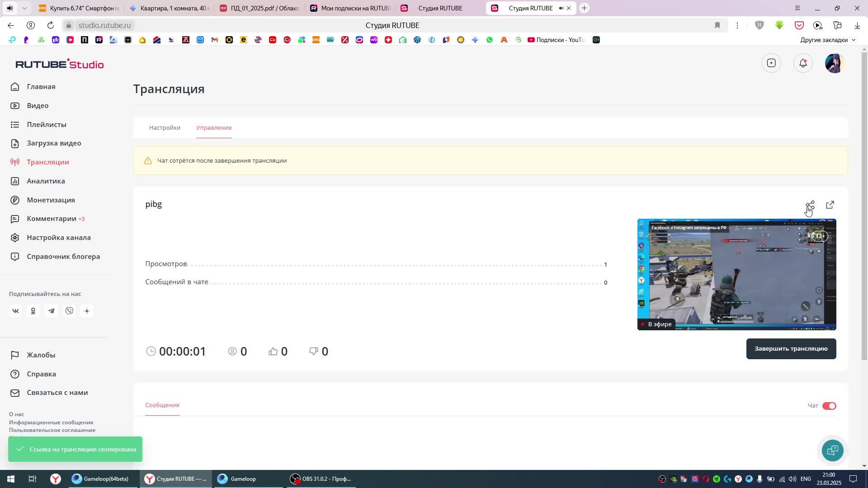Open the support chat bubble icon

[832, 450]
